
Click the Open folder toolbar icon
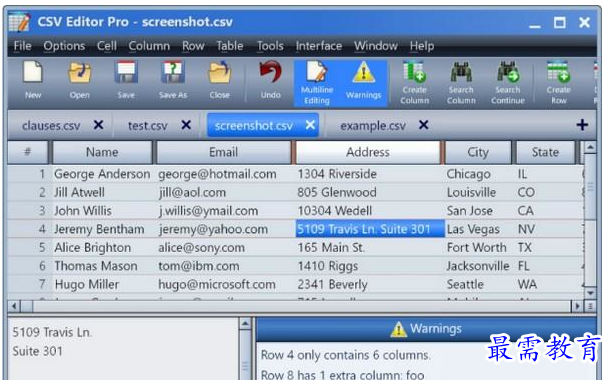79,80
